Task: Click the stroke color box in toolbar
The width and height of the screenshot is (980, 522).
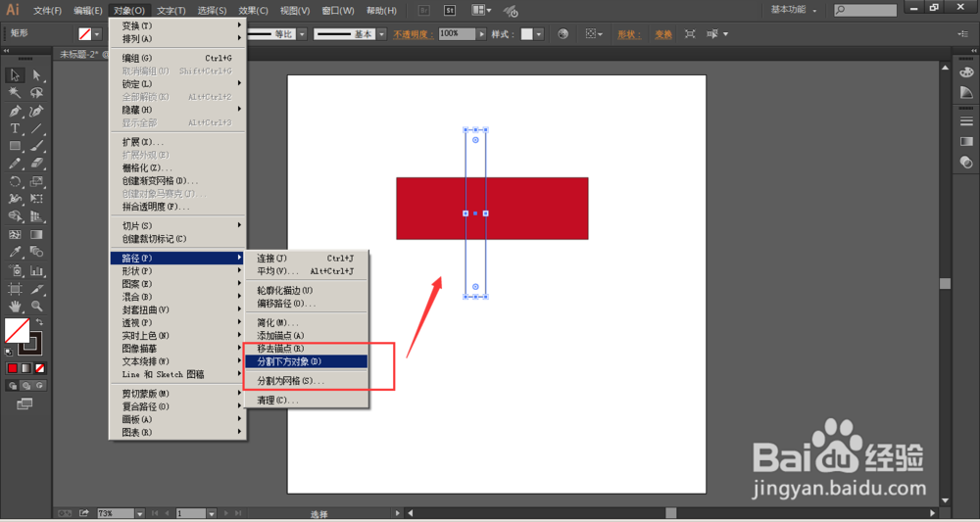Action: click(31, 344)
